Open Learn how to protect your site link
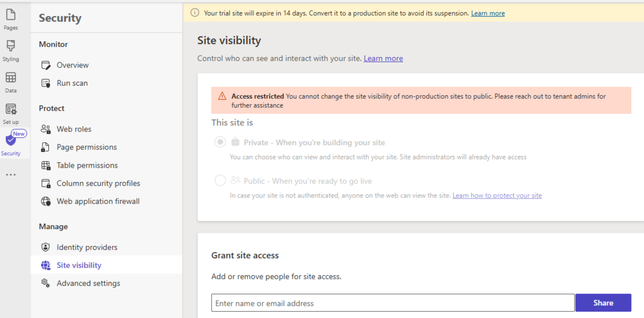644x318 pixels. coord(497,195)
